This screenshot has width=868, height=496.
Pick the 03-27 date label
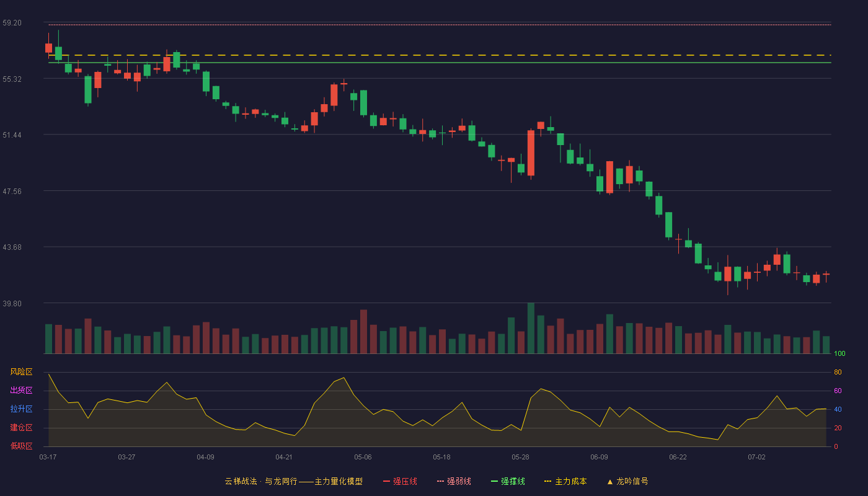(x=126, y=457)
